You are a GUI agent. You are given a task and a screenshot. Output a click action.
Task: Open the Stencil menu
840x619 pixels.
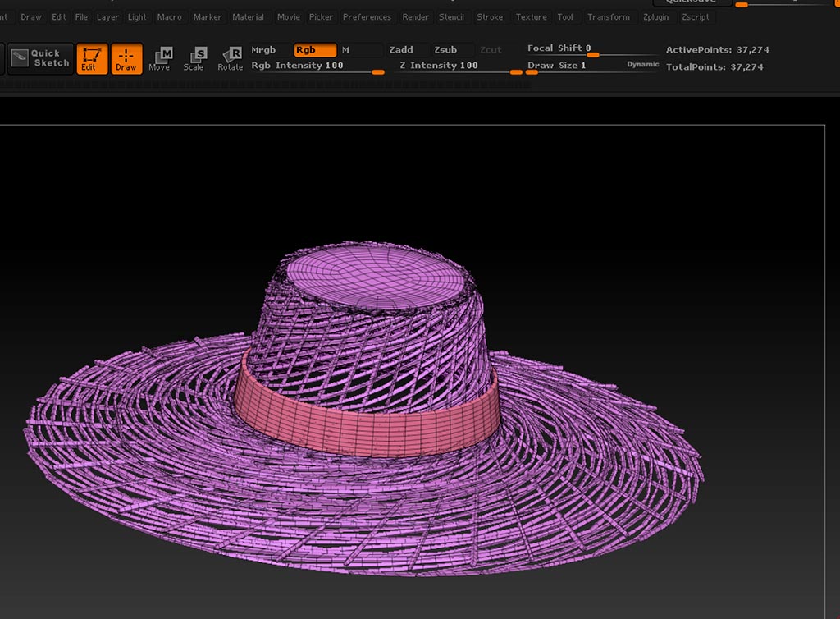[451, 17]
